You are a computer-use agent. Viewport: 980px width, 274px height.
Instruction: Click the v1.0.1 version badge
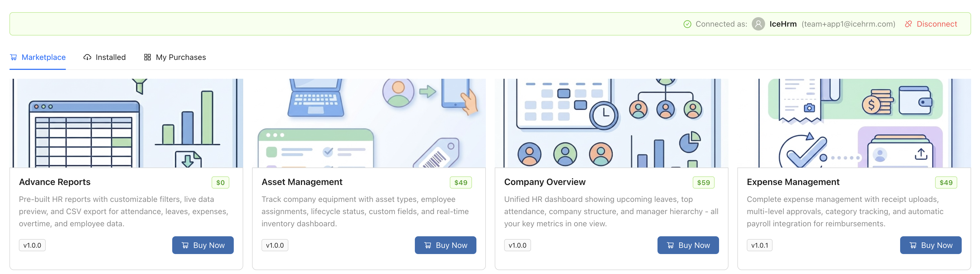coord(759,245)
